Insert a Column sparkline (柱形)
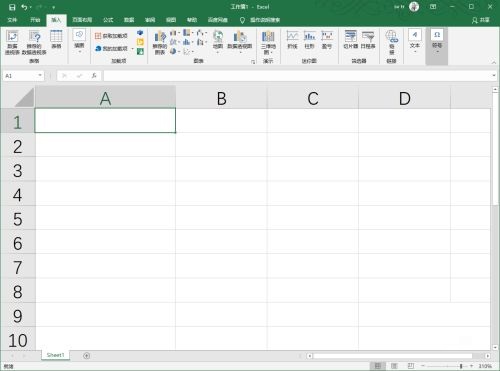This screenshot has width=500, height=371. tap(310, 40)
